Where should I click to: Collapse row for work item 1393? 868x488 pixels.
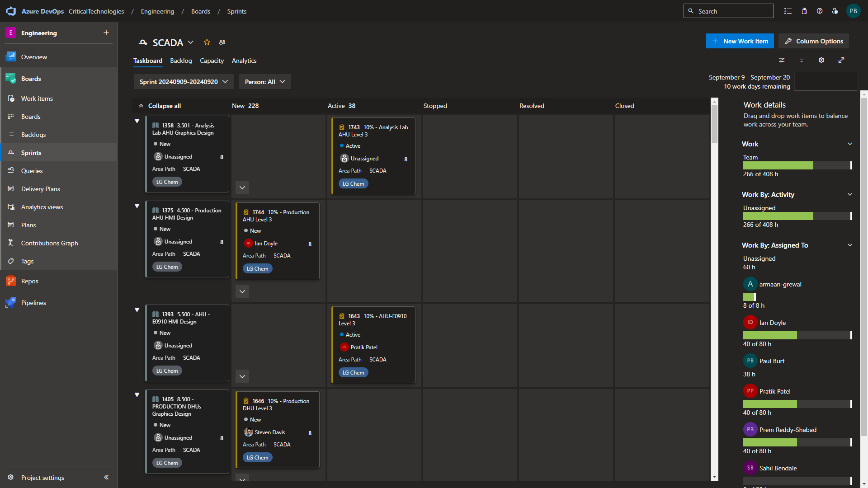(137, 310)
